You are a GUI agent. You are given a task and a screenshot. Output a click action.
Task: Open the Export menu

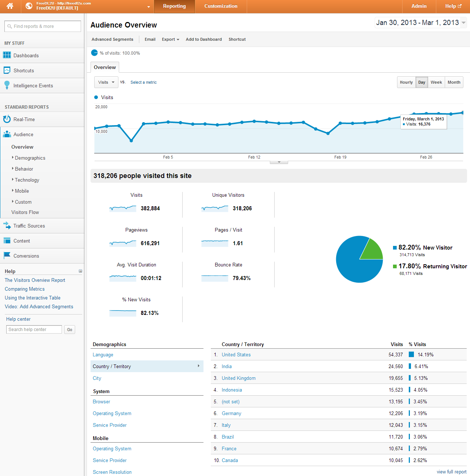pyautogui.click(x=170, y=39)
